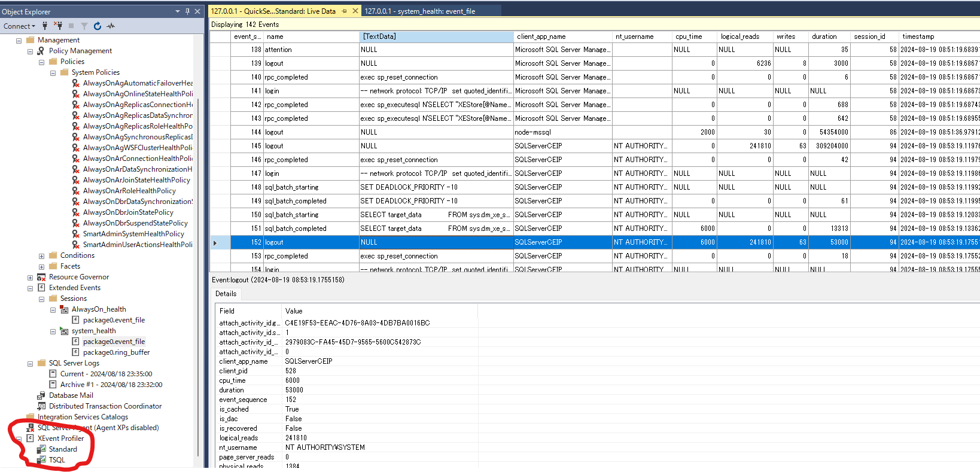Pin the Live Data document tab

(345, 11)
